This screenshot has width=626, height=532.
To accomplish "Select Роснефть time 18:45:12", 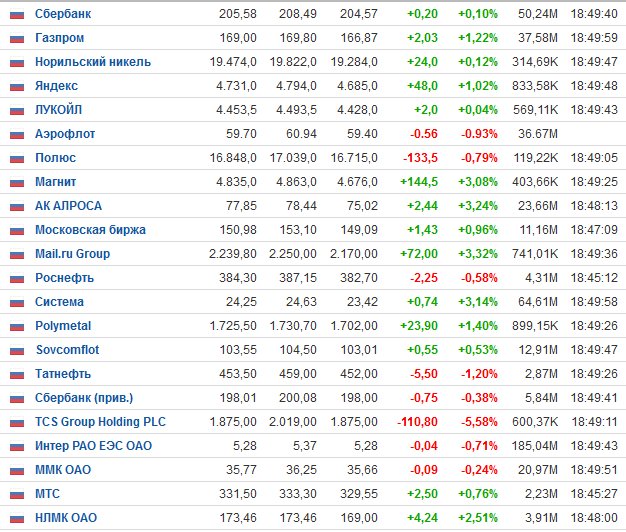I will point(594,278).
